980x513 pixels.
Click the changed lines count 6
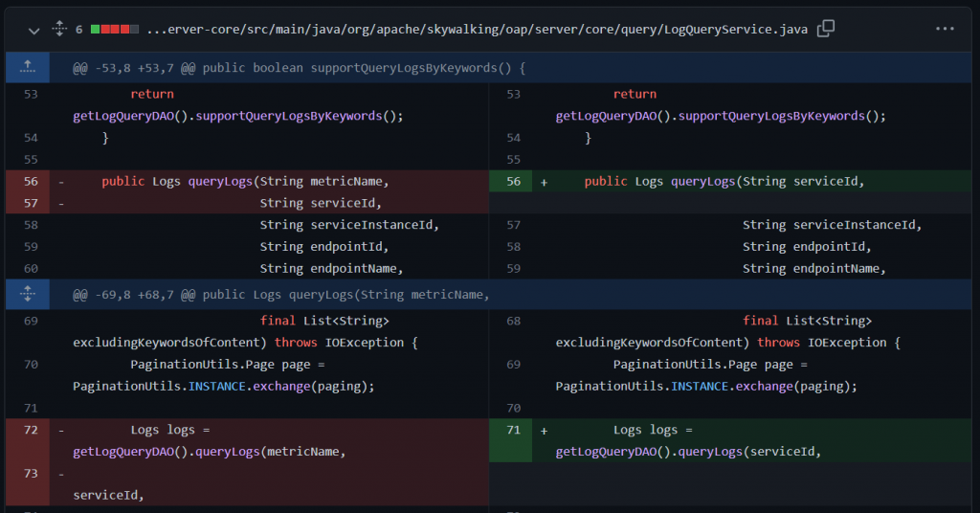coord(78,30)
